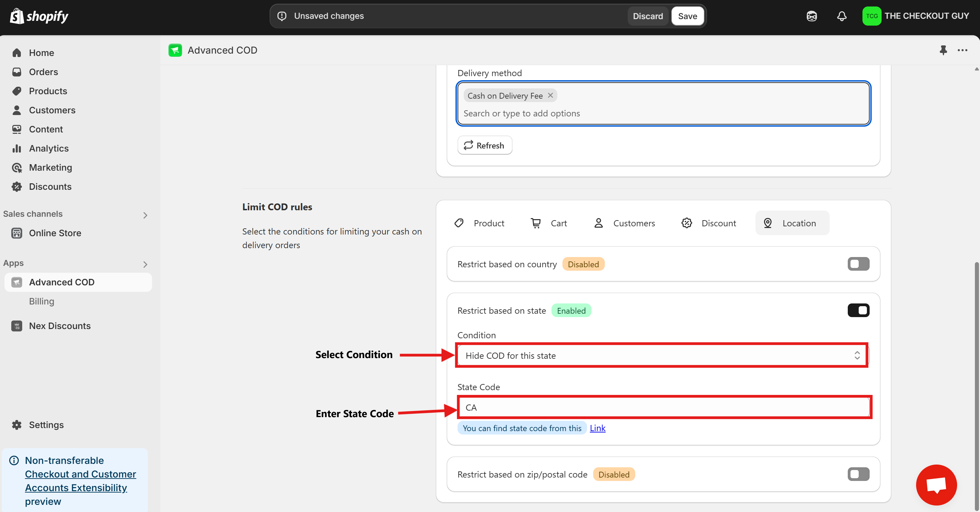Click the Save button
The width and height of the screenshot is (980, 512).
[687, 16]
